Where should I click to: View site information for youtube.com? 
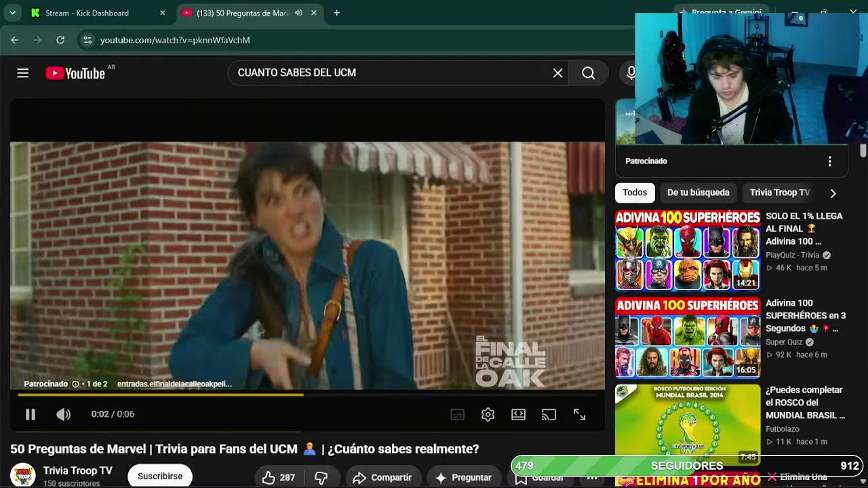point(87,40)
